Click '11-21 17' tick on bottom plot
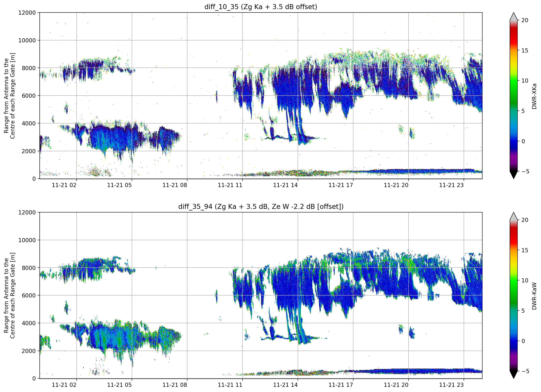 click(341, 385)
